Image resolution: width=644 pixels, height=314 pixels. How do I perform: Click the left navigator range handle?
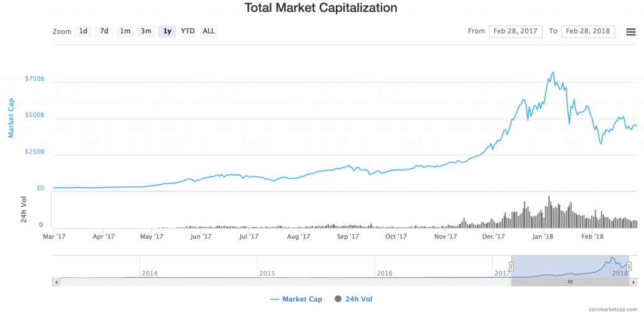tap(511, 266)
